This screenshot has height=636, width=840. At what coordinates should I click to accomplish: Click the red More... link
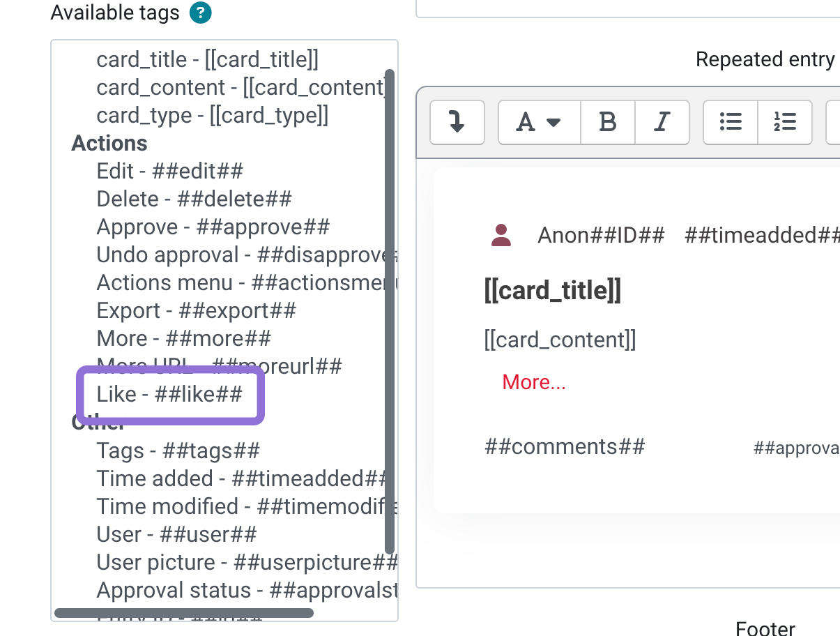point(534,382)
